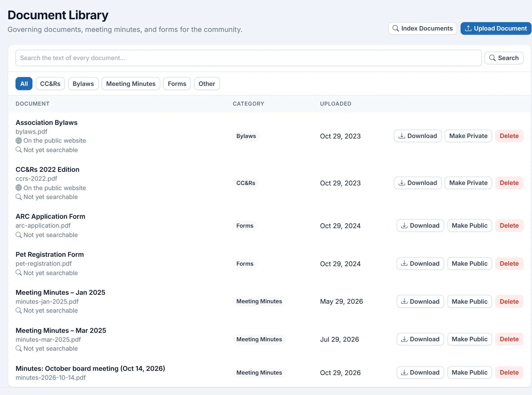Download the Association Bylaws document
Image resolution: width=532 pixels, height=395 pixels.
point(418,136)
